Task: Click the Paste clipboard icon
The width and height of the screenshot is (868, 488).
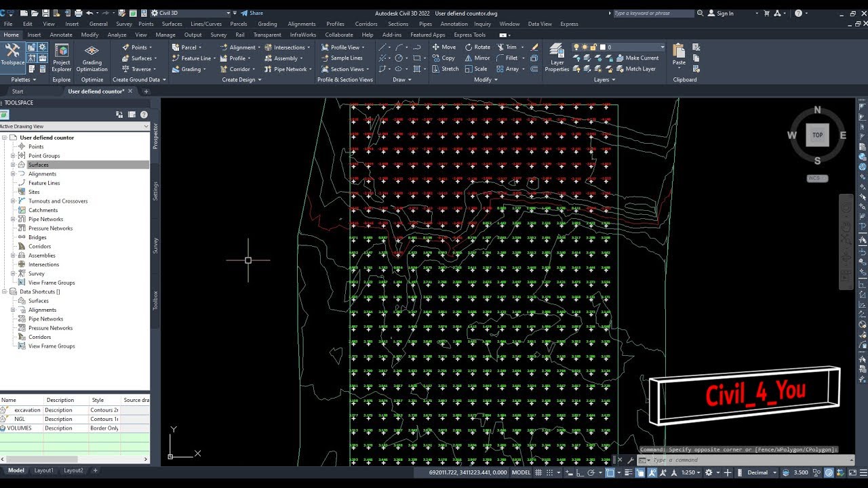Action: coord(679,55)
